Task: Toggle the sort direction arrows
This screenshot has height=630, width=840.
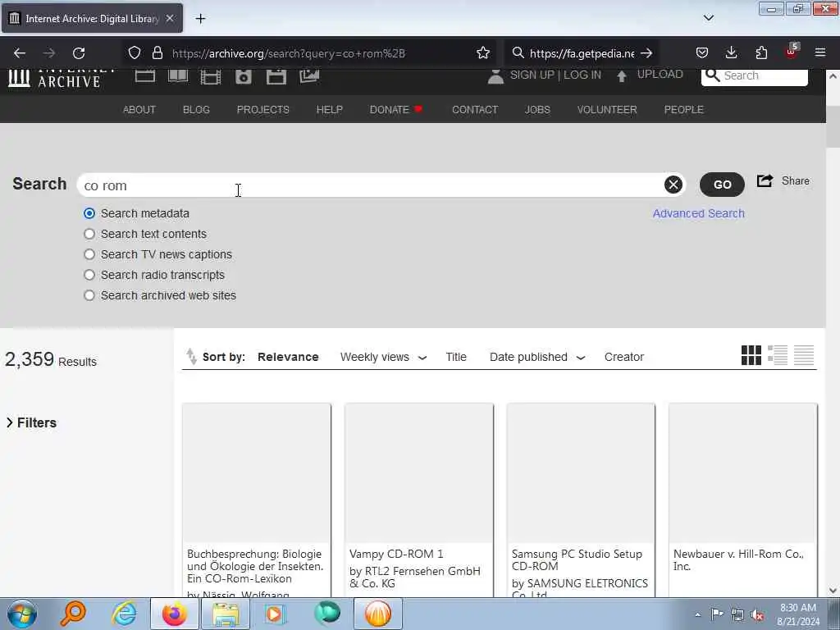Action: tap(191, 357)
